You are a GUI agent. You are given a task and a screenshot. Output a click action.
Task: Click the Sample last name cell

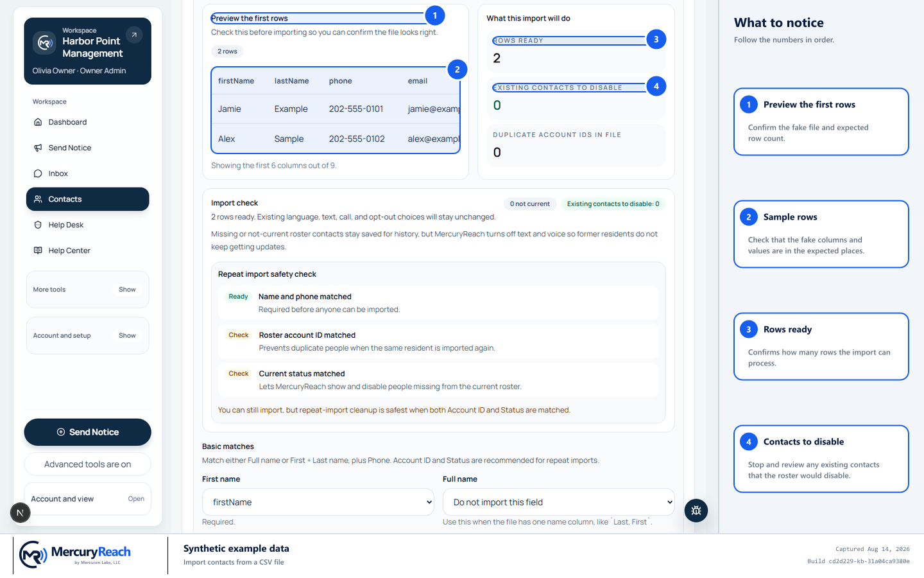289,139
